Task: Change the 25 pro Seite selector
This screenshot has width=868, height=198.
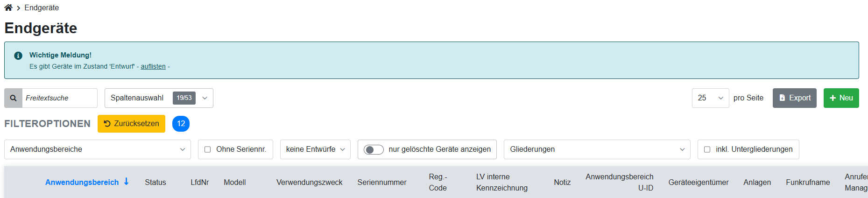Action: [710, 98]
